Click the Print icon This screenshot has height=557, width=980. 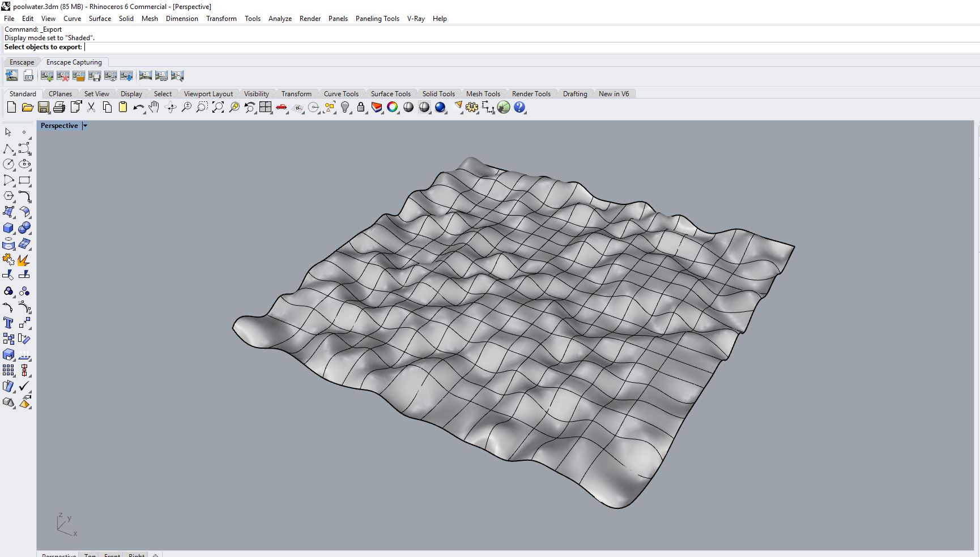59,107
